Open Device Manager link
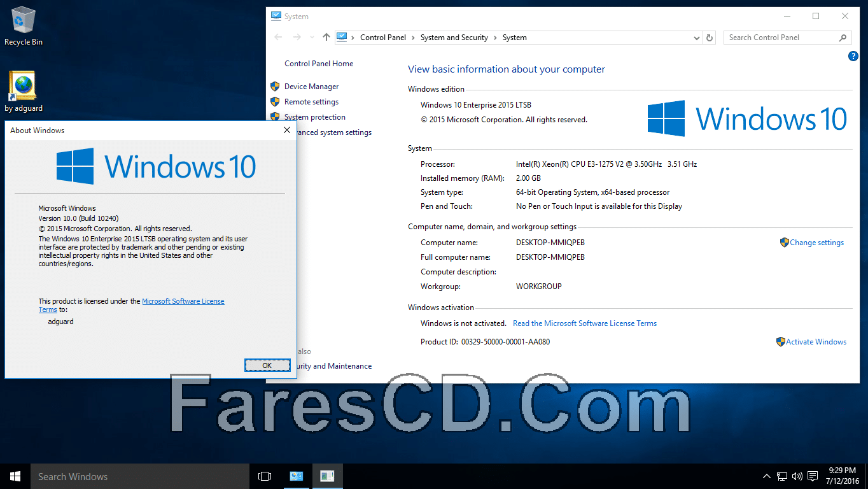Image resolution: width=868 pixels, height=489 pixels. coord(311,87)
